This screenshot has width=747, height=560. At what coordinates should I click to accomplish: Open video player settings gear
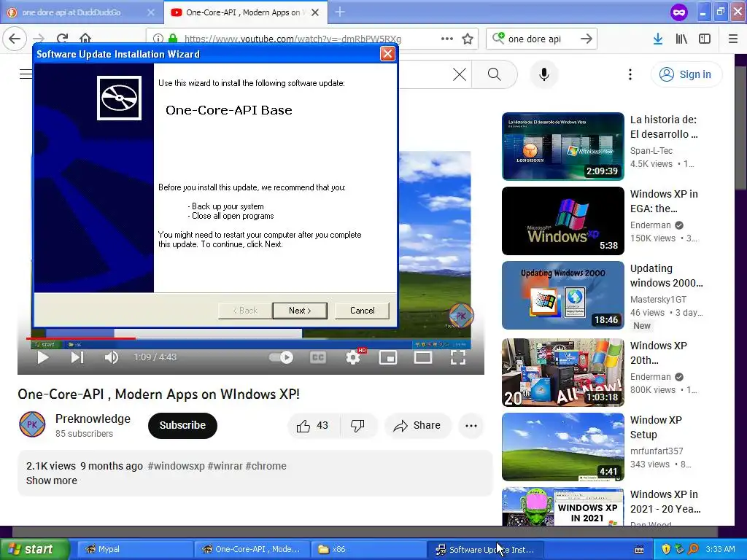tap(353, 357)
